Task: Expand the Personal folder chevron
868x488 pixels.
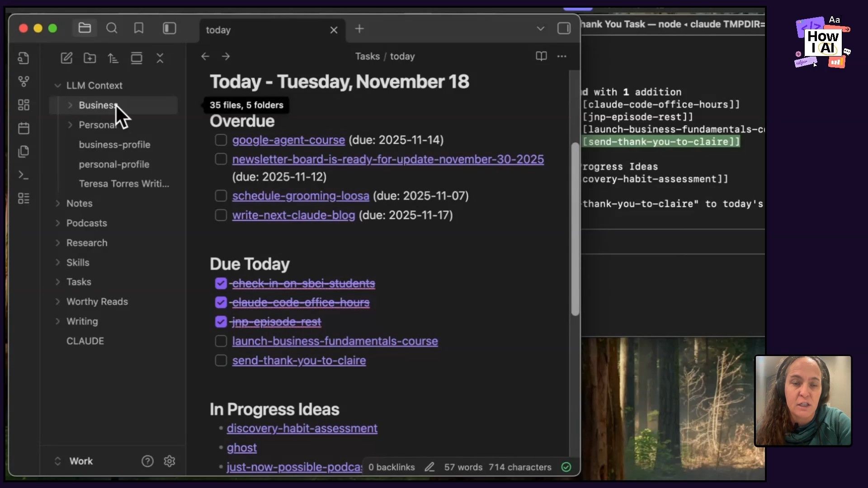Action: [70, 125]
